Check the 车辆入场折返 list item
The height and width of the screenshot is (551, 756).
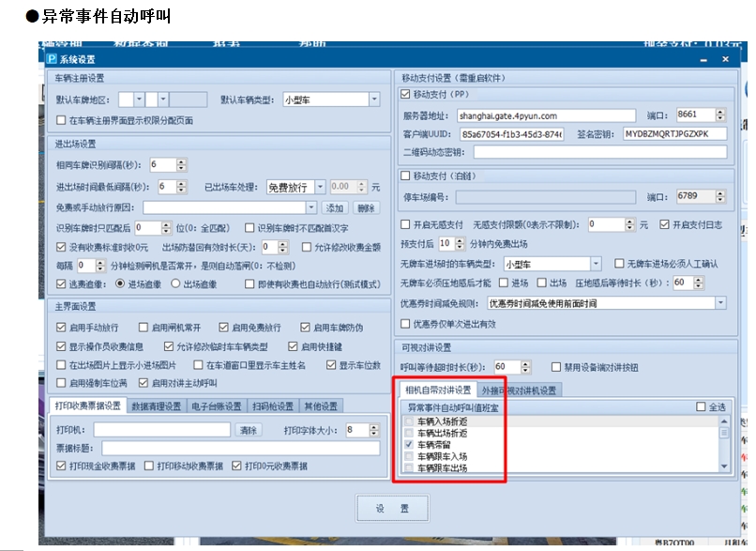(408, 422)
